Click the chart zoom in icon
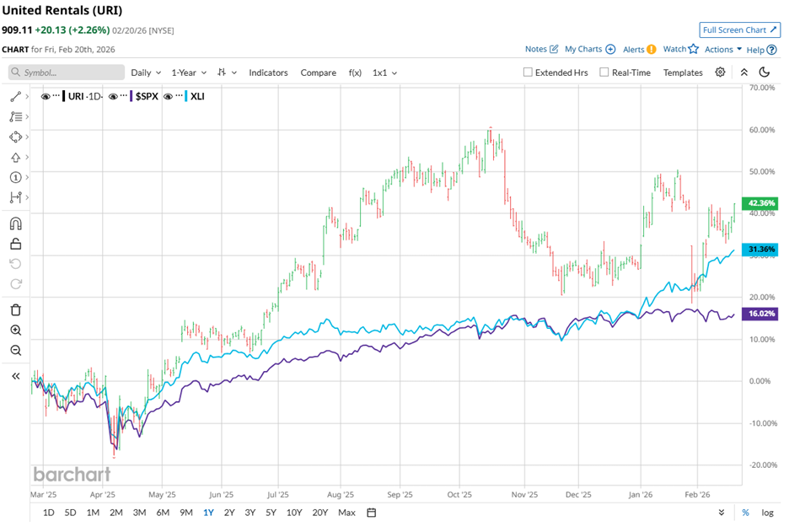This screenshot has height=532, width=789. click(x=15, y=331)
